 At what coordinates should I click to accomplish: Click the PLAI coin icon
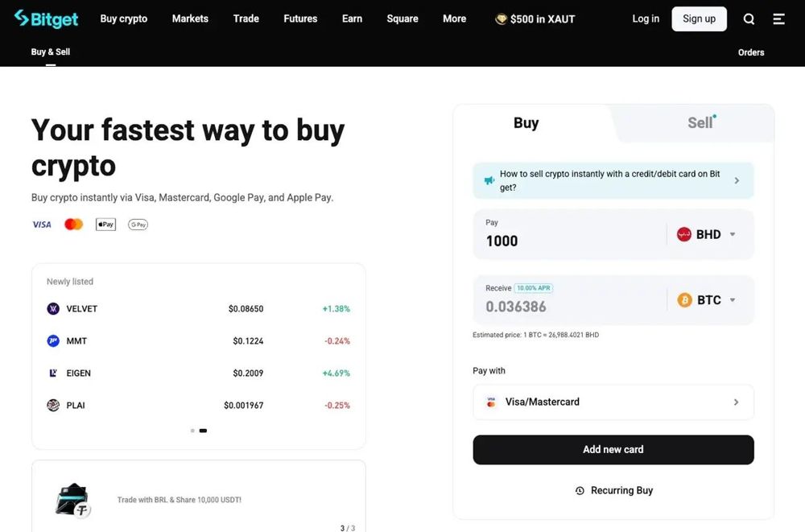point(53,405)
